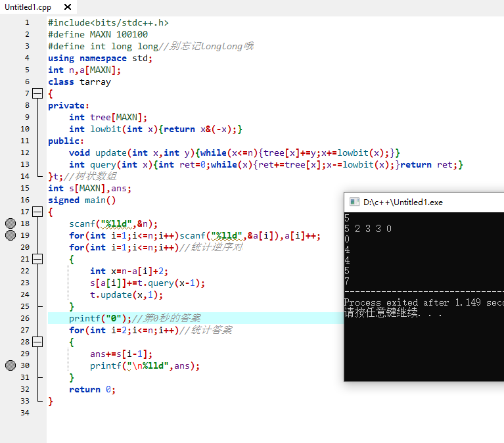This screenshot has height=443, width=504.
Task: Click the 'ans+=s[i-1];' statement
Action: (121, 354)
